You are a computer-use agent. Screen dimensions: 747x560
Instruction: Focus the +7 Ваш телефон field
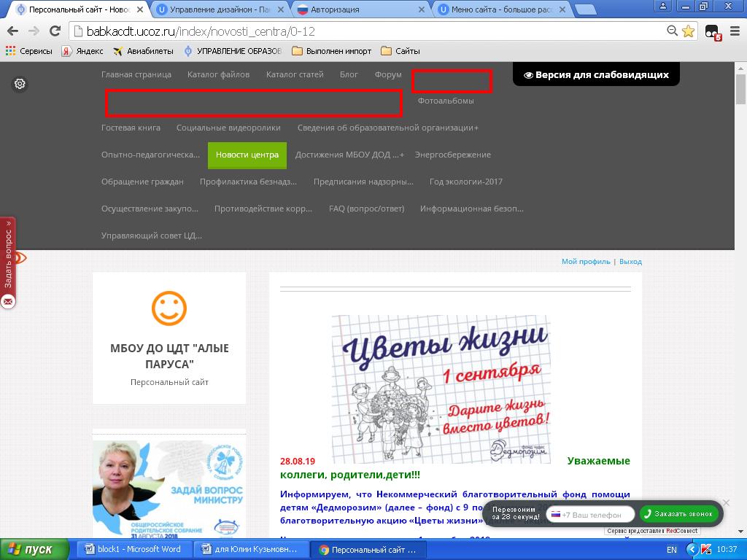point(590,514)
